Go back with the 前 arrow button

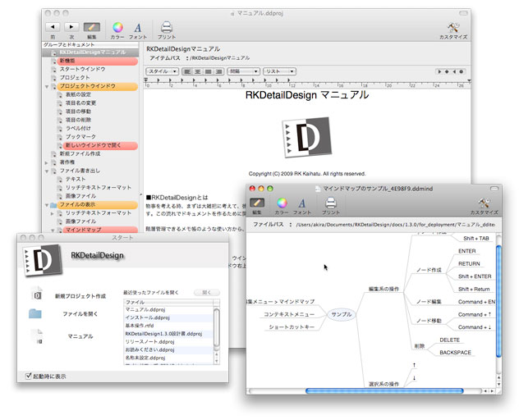point(53,27)
